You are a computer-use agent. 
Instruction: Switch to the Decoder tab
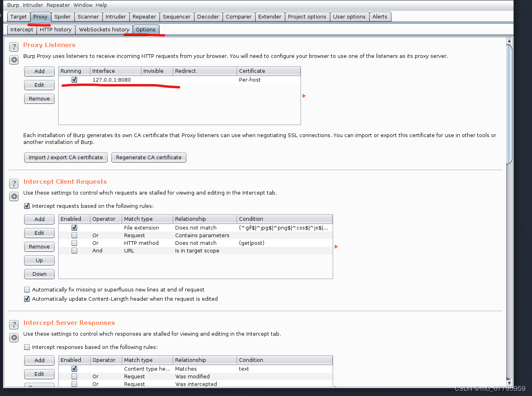pos(208,16)
